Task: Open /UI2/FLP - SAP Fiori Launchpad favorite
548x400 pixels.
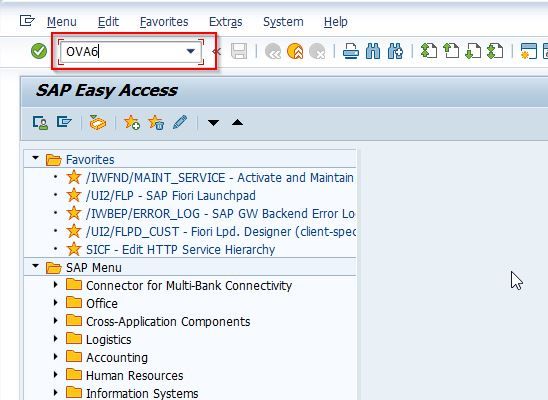Action: pyautogui.click(x=171, y=196)
